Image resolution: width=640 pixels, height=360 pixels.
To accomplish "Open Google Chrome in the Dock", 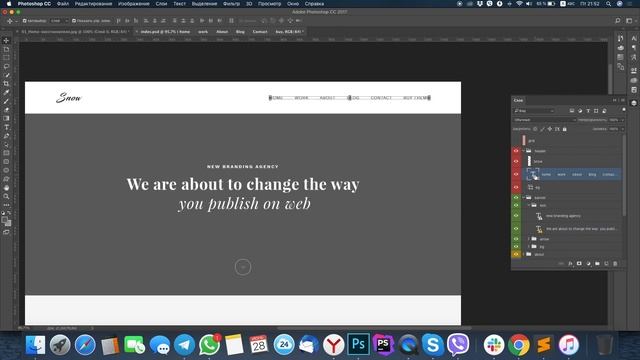I will pos(519,344).
